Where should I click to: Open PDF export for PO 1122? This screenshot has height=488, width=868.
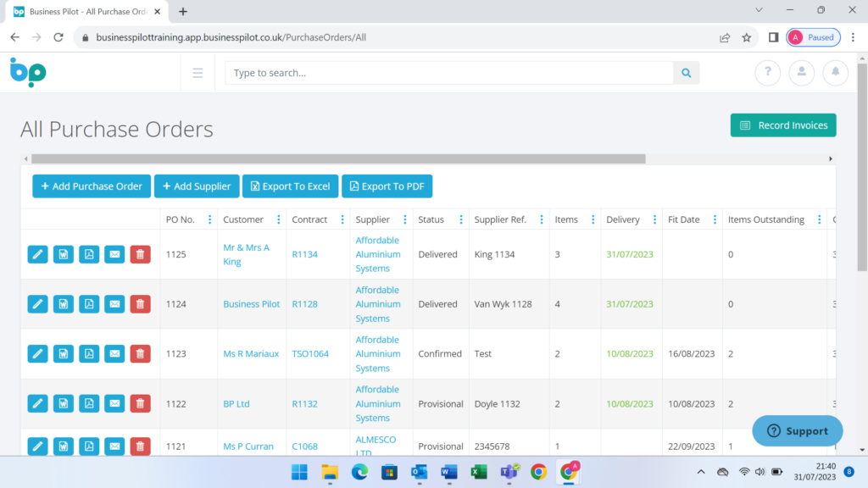click(89, 403)
